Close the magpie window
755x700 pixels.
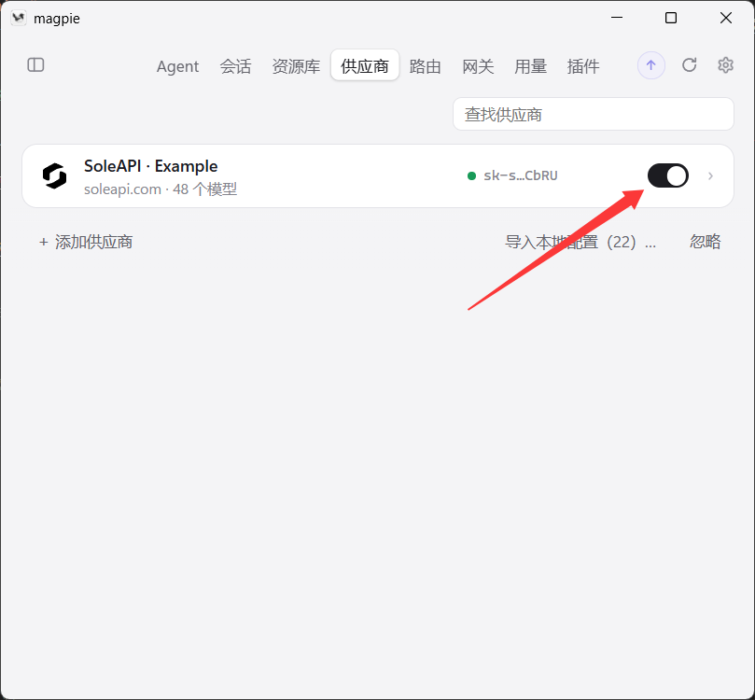tap(726, 18)
